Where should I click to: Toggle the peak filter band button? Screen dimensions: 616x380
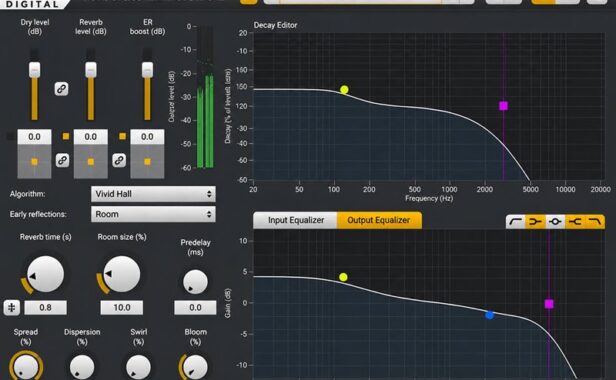[x=555, y=222]
